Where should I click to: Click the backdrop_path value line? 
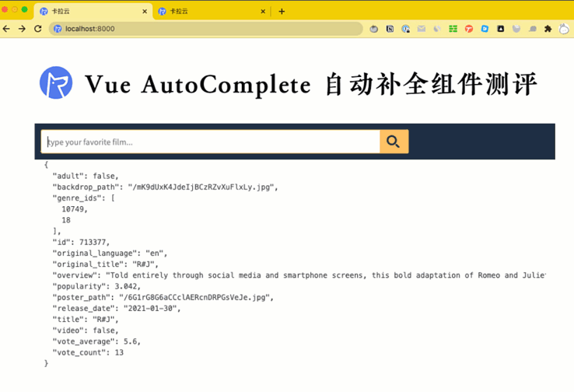coord(165,187)
